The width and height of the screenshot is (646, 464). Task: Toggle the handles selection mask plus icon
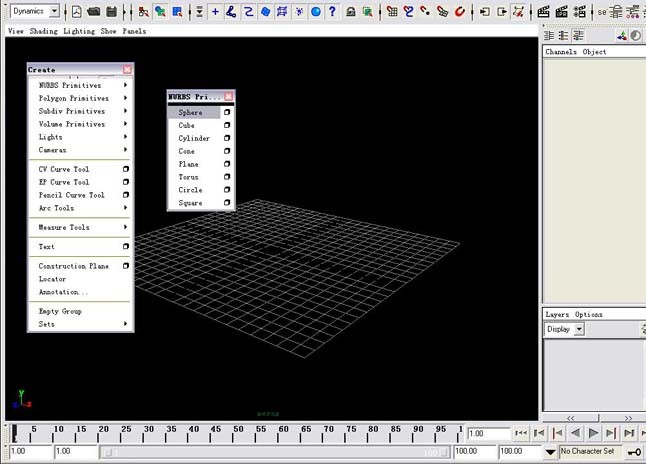coord(215,12)
